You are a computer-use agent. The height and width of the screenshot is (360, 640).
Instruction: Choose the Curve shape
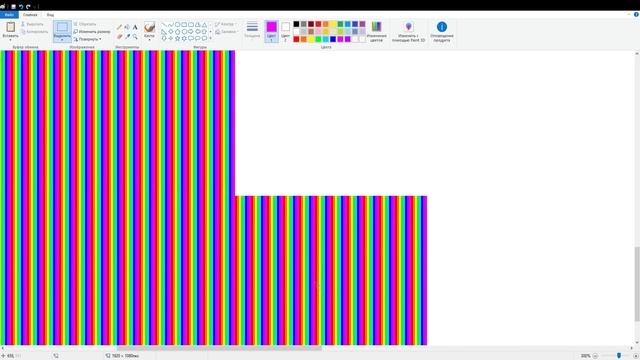pyautogui.click(x=171, y=24)
